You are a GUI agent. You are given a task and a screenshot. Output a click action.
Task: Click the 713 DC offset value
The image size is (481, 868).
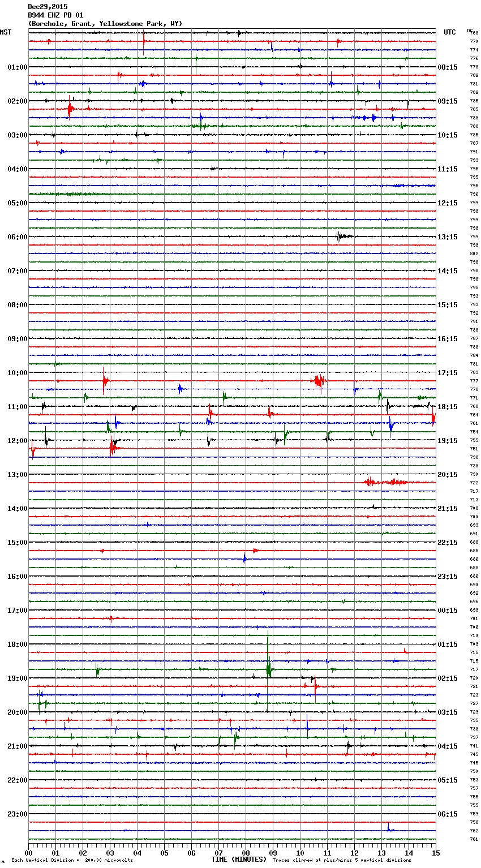click(474, 500)
